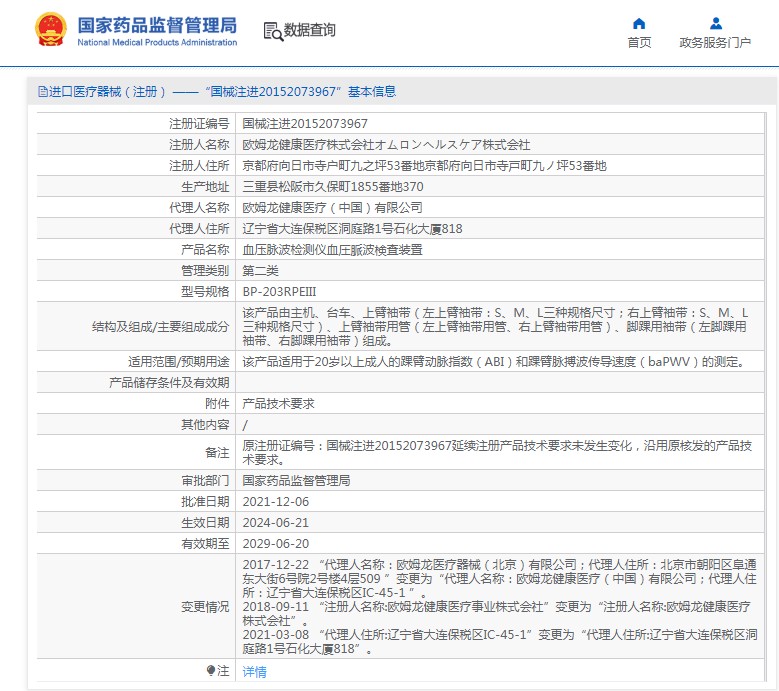This screenshot has height=691, width=779.
Task: Go to 数据查询 text link
Action: (310, 31)
